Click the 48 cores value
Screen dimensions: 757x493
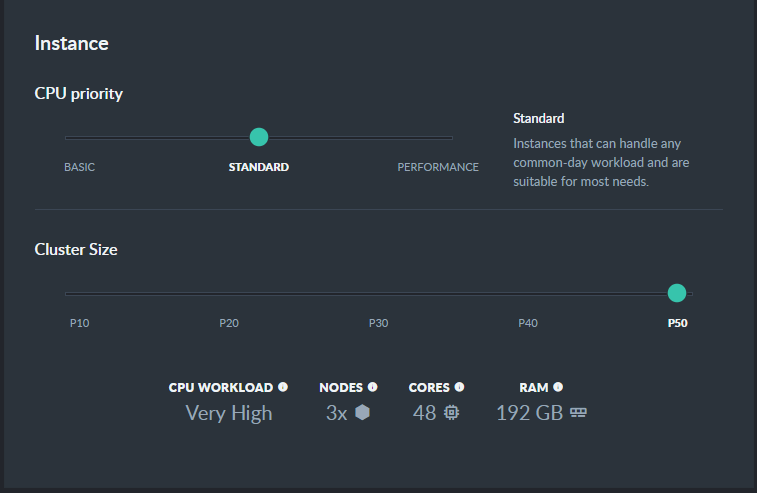pyautogui.click(x=424, y=413)
